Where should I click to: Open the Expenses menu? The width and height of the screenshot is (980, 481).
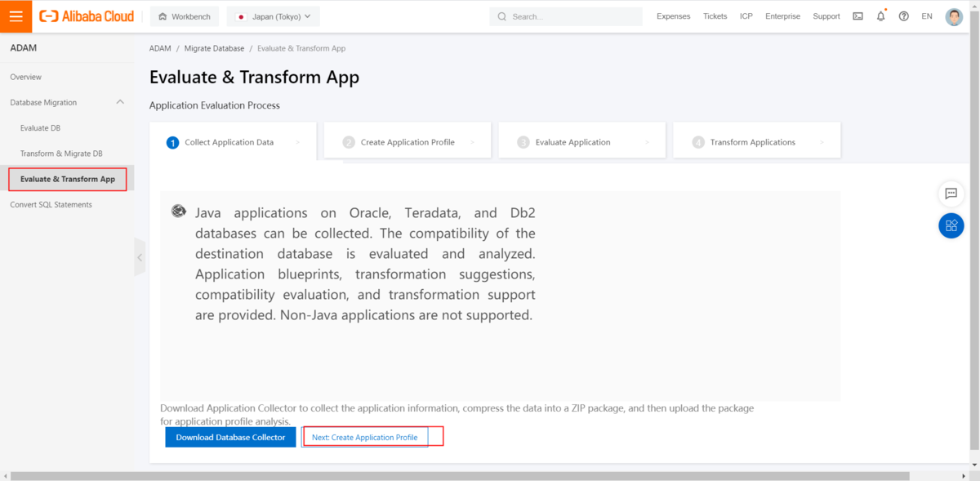tap(673, 16)
